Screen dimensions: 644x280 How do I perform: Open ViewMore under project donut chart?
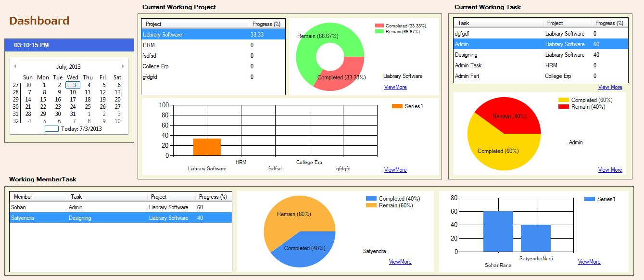[x=395, y=87]
